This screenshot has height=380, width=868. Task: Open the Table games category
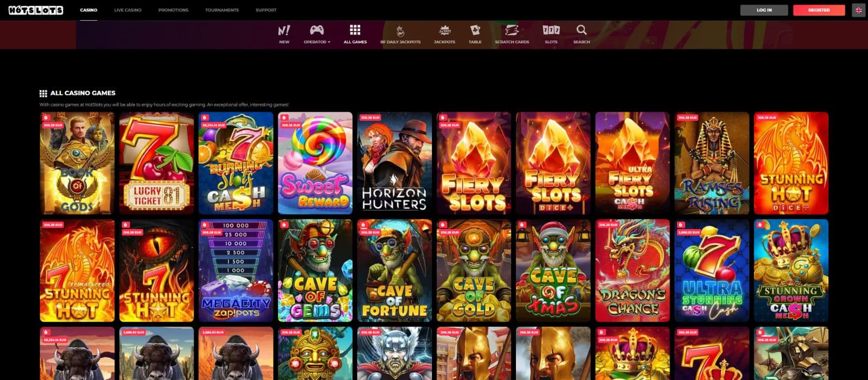point(475,34)
